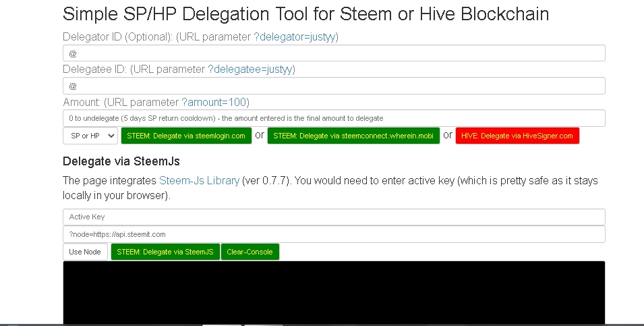Open the Steem-Js Library link

tap(199, 180)
